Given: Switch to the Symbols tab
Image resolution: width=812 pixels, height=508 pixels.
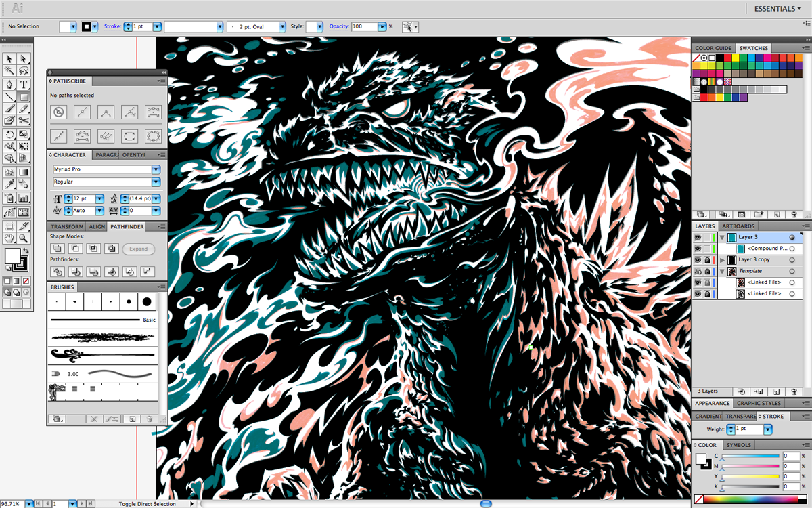Looking at the screenshot, I should (739, 445).
